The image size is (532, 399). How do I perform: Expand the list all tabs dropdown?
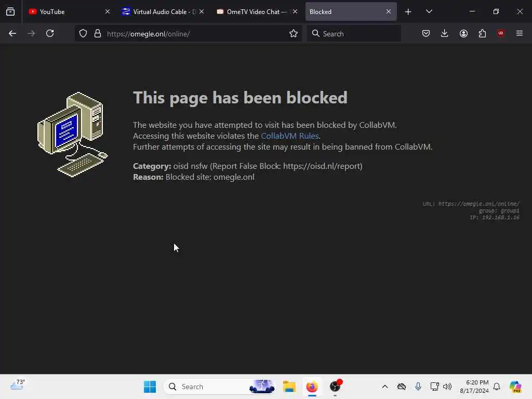point(429,11)
